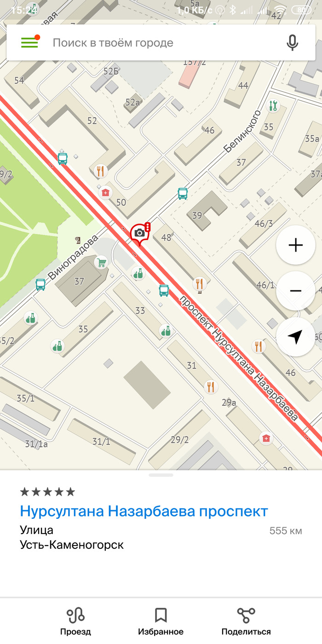Rate the place with five stars
Screen dimensions: 322x644
(x=47, y=492)
